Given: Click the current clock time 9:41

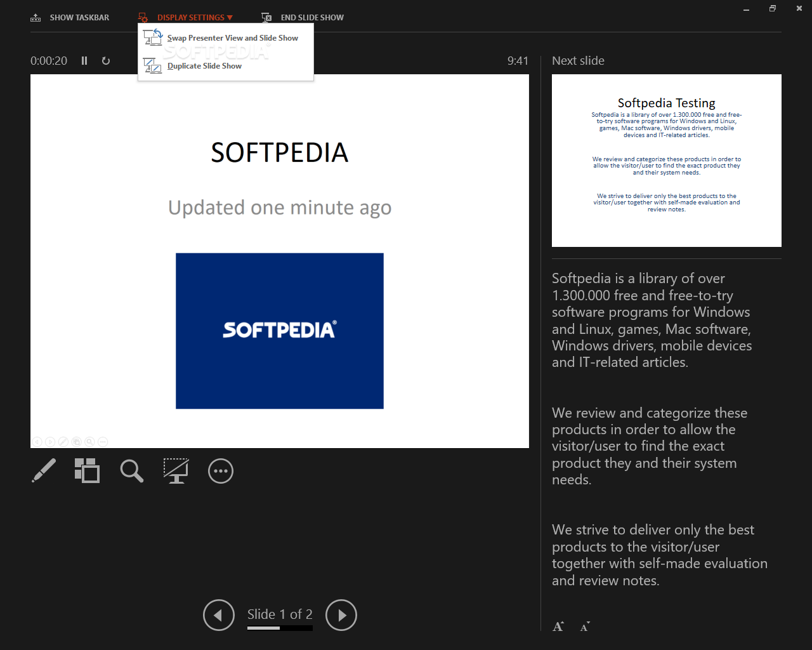Looking at the screenshot, I should 518,61.
